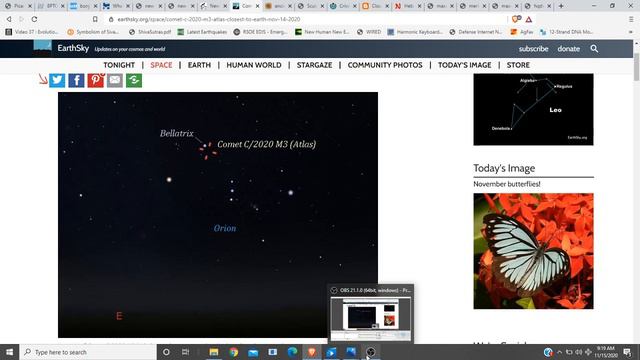Switch to Brave browser in the taskbar

point(312,352)
